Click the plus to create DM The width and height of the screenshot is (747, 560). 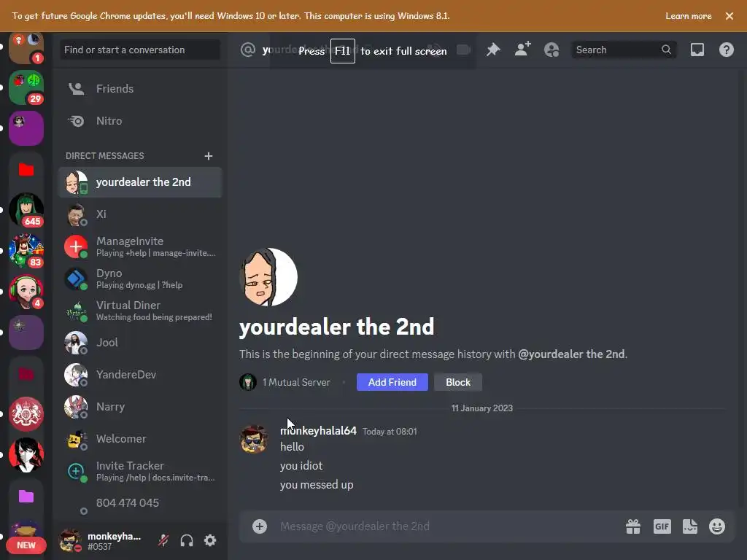[x=208, y=156]
